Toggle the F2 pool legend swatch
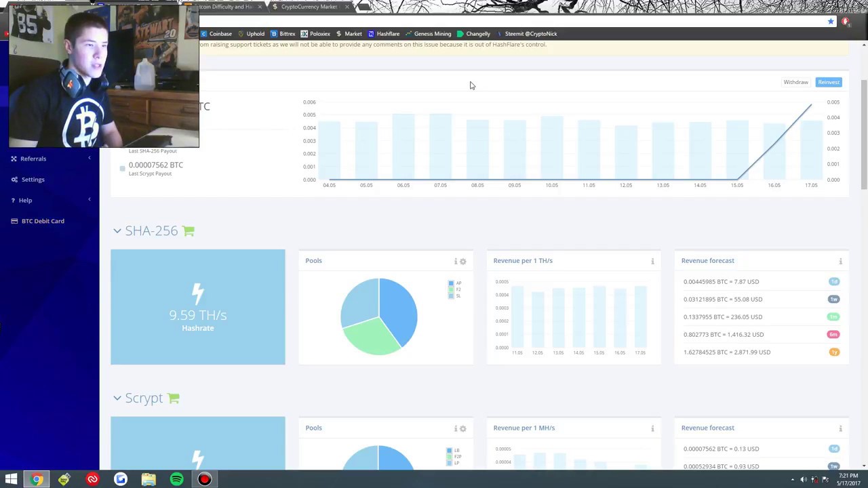Image resolution: width=868 pixels, height=488 pixels. pyautogui.click(x=451, y=289)
